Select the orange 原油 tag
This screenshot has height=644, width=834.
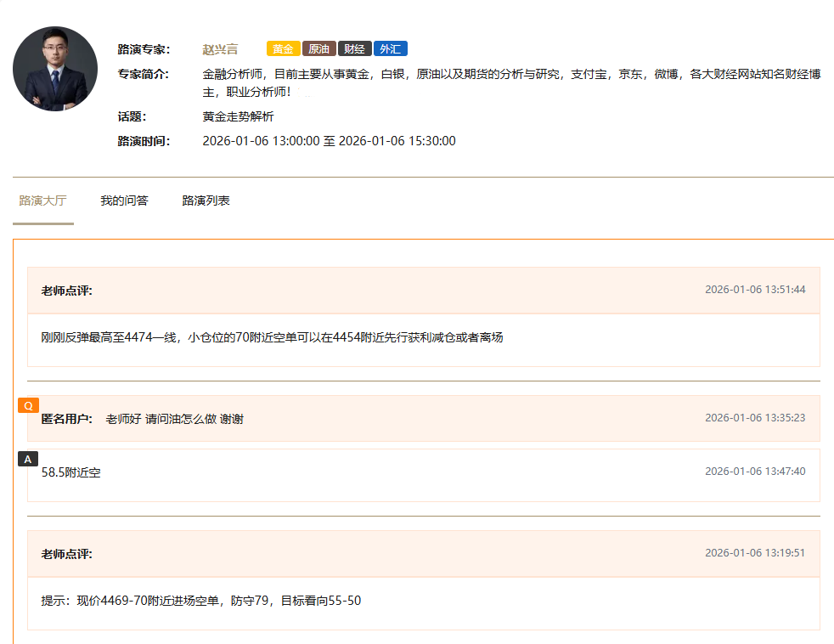click(318, 48)
